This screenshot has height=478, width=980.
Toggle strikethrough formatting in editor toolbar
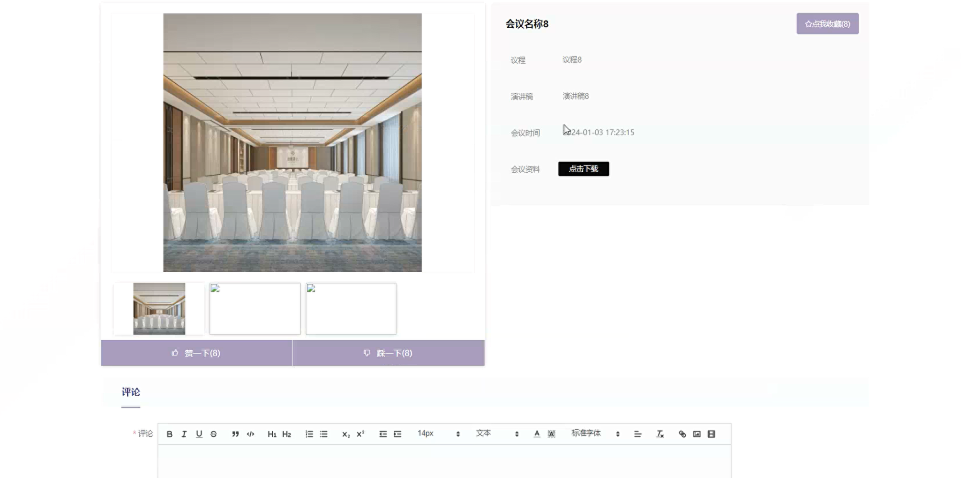[213, 434]
